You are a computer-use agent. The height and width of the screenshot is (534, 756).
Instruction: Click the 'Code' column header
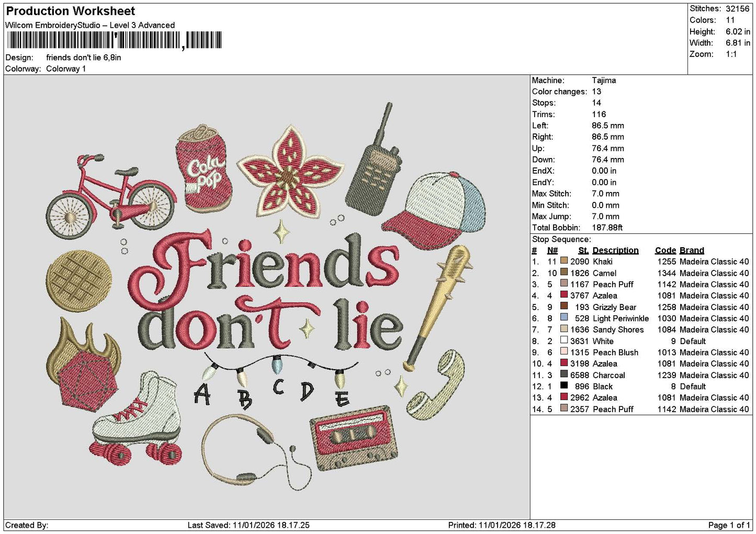tap(665, 251)
